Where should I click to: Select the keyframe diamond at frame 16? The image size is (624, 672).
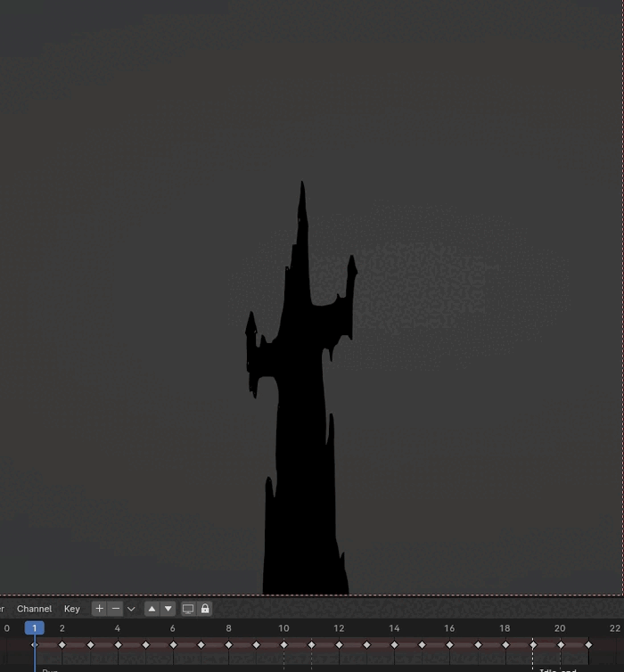point(449,644)
